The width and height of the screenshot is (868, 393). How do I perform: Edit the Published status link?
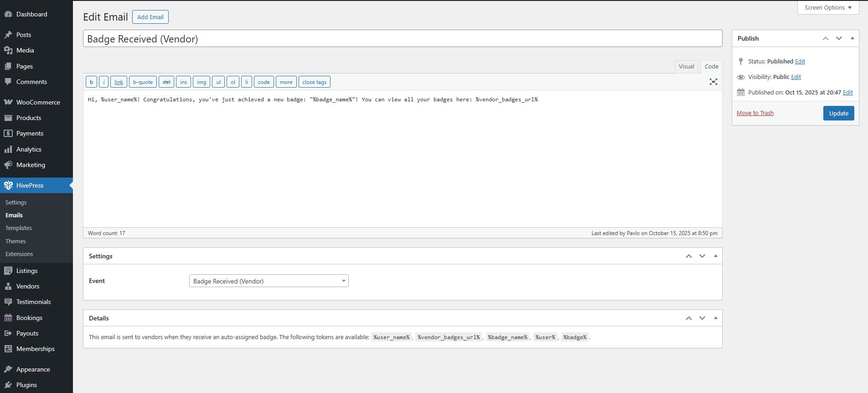coord(800,61)
